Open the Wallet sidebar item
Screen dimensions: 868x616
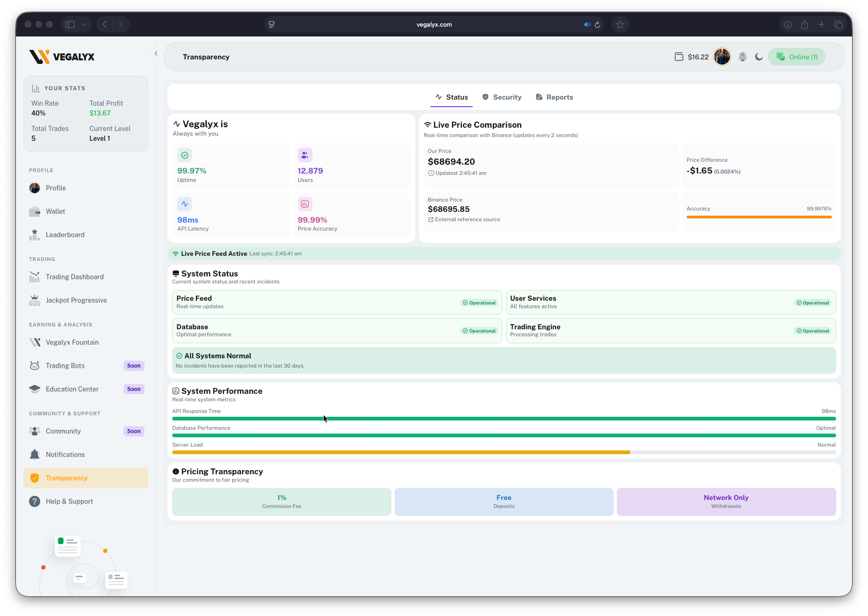pyautogui.click(x=86, y=211)
